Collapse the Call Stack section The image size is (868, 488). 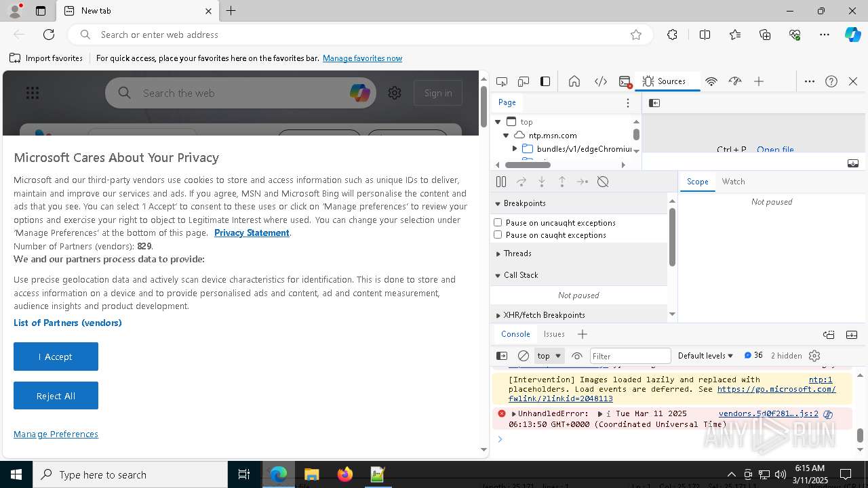tap(579, 275)
